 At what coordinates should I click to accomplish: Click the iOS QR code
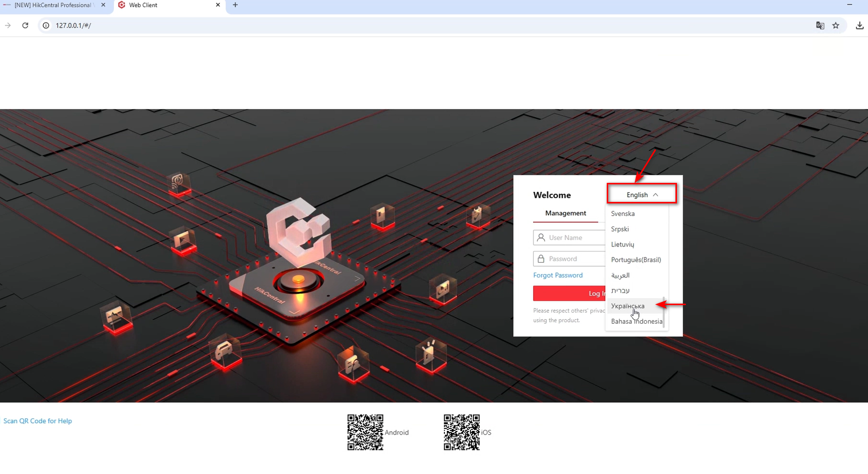click(x=461, y=432)
